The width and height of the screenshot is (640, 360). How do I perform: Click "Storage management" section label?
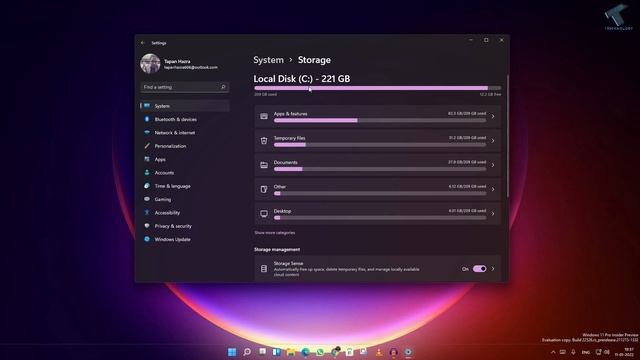click(277, 249)
